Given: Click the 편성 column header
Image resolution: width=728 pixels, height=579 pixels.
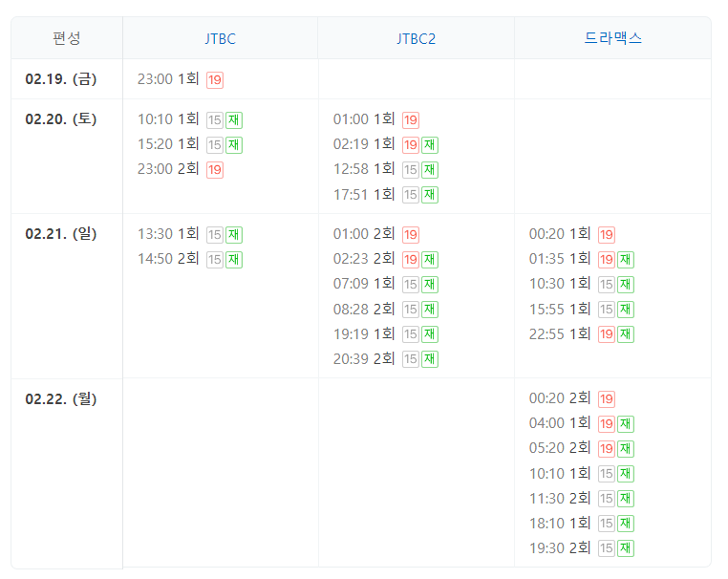Looking at the screenshot, I should 67,38.
